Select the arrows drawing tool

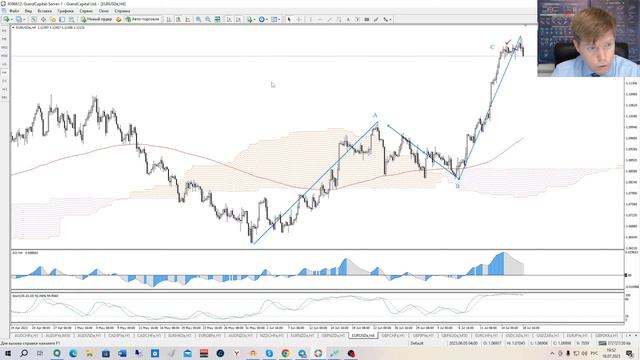(x=385, y=19)
